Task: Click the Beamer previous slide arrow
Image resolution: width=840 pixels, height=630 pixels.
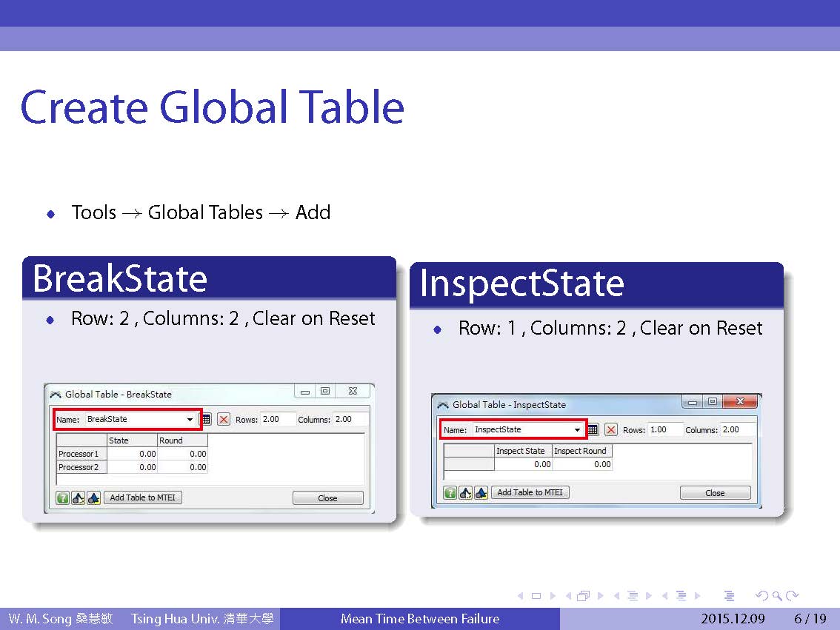Action: (519, 595)
